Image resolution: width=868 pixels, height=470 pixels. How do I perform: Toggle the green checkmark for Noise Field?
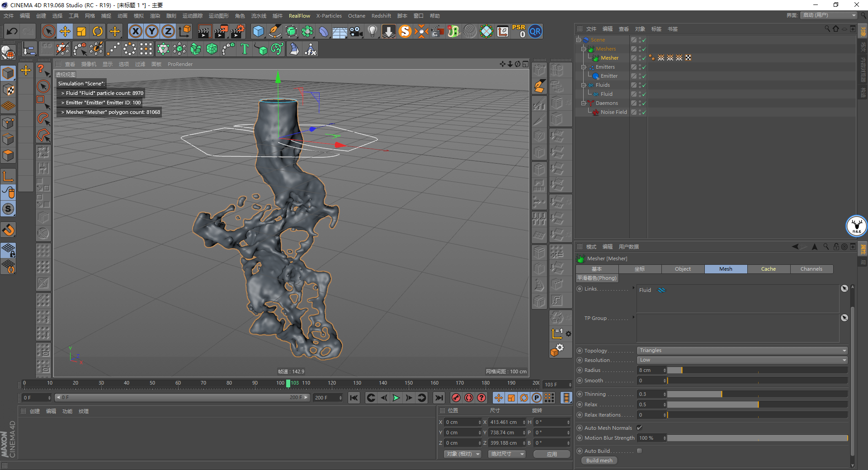point(644,113)
